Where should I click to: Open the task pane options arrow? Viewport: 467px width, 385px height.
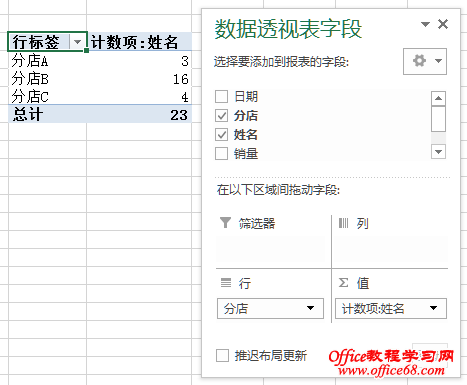tap(425, 24)
